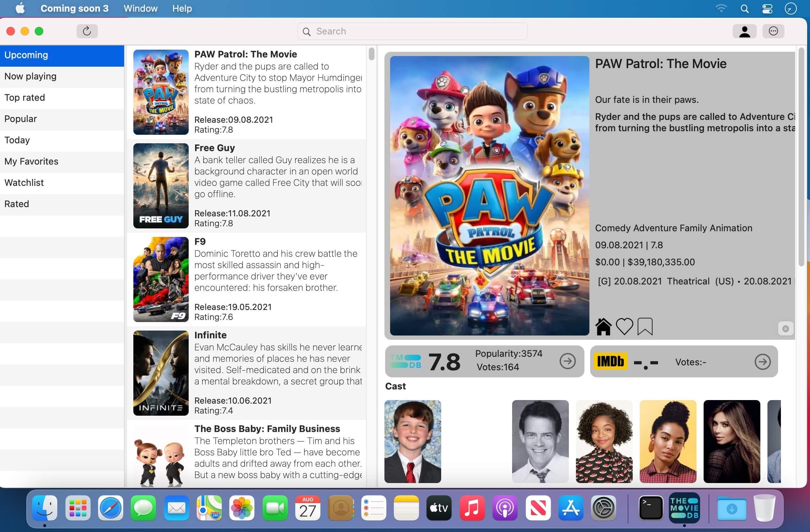The width and height of the screenshot is (810, 532).
Task: Open the IMDb rating arrow link
Action: pos(762,362)
